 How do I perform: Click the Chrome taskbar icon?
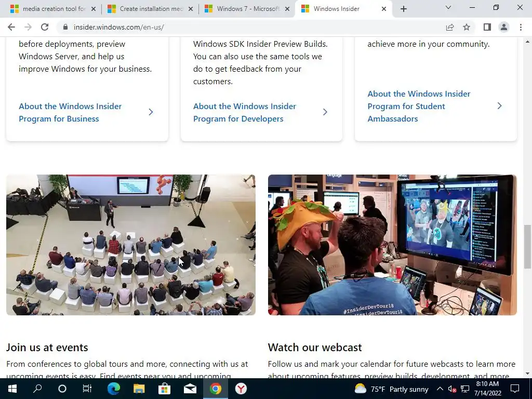[x=215, y=389]
